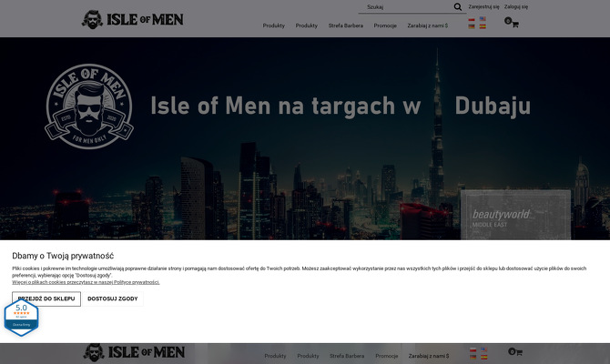The width and height of the screenshot is (610, 364).
Task: Click Isle of Men logo in lower header
Action: pyautogui.click(x=134, y=352)
